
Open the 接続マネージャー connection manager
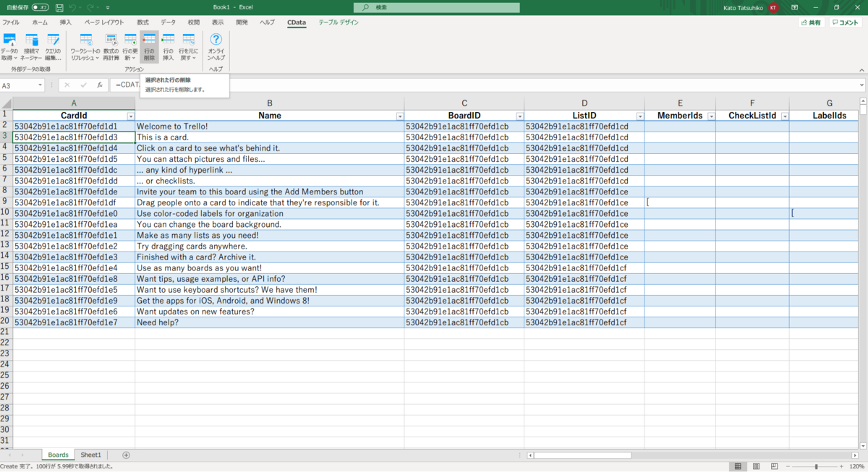tap(31, 47)
